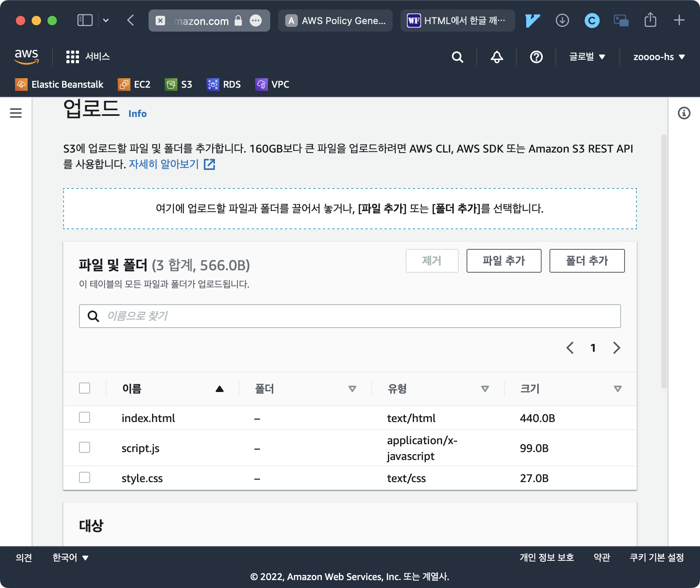
Task: Select the amazon.com browser tab
Action: click(209, 21)
